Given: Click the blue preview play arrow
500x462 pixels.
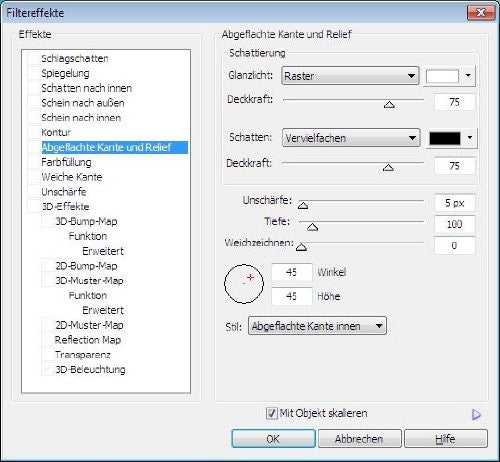Looking at the screenshot, I should pyautogui.click(x=476, y=415).
